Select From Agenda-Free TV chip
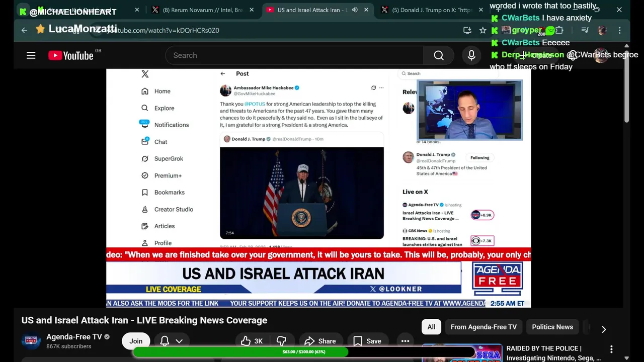644x362 pixels. 484,327
